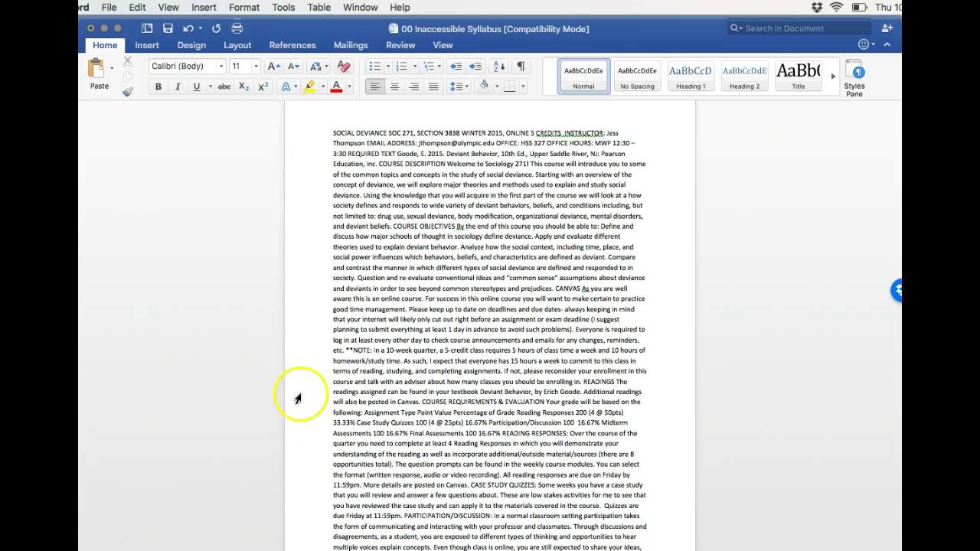This screenshot has width=980, height=551.
Task: Open the Insert ribbon tab
Action: coord(147,45)
